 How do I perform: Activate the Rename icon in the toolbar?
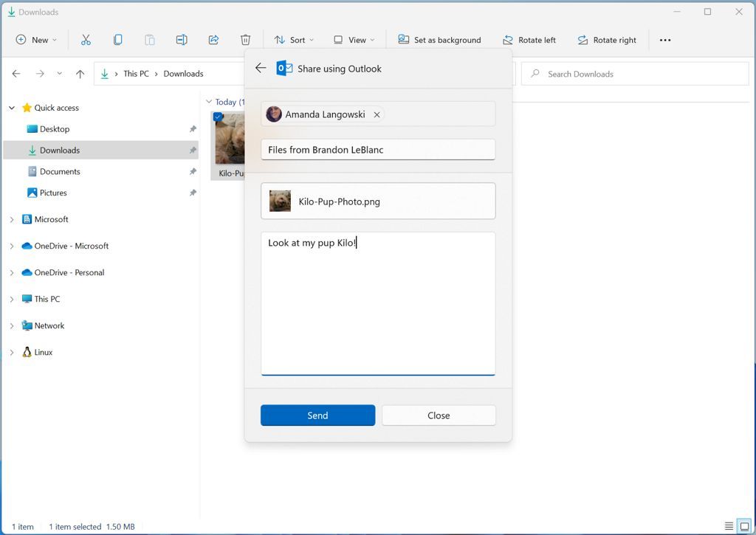[182, 39]
